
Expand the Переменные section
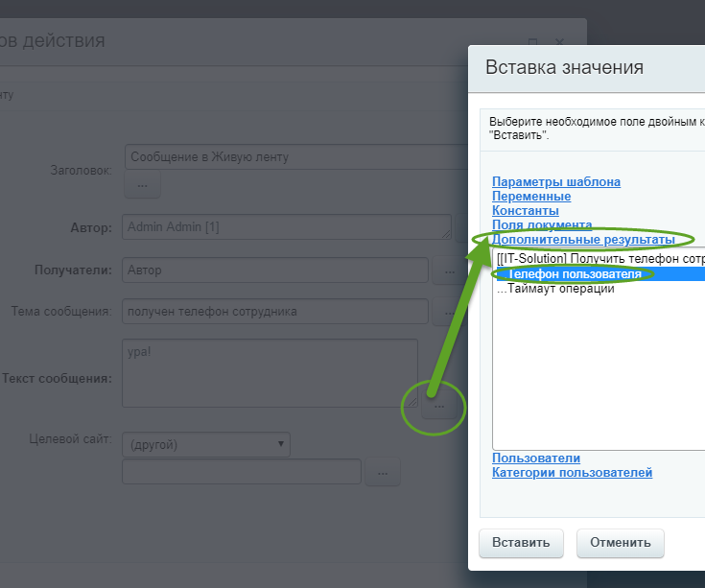pyautogui.click(x=530, y=196)
